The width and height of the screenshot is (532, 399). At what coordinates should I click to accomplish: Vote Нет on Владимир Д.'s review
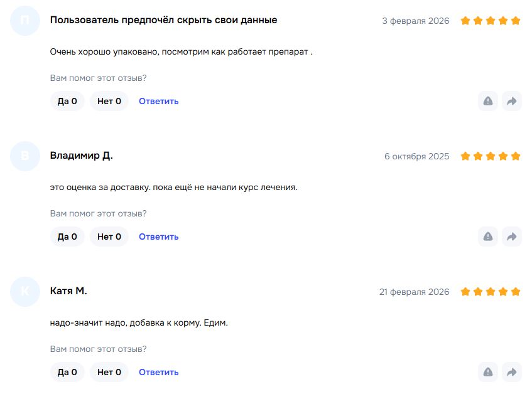tap(109, 237)
